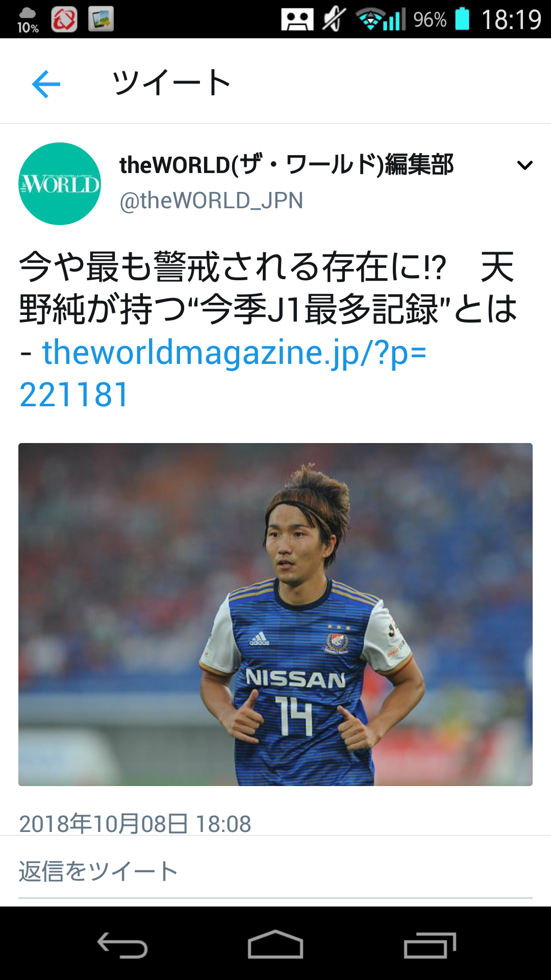Open the theworldmagazine.jp article link
Screen dimensions: 551x980
coord(223,373)
